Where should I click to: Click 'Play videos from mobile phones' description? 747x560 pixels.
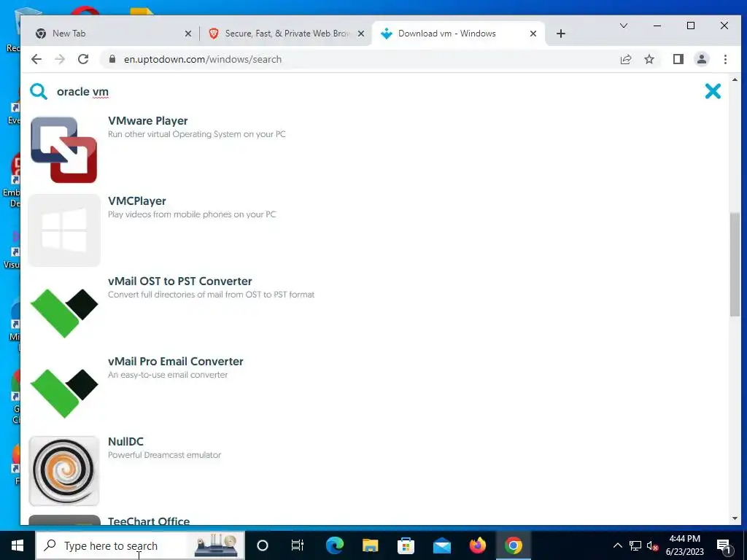192,214
